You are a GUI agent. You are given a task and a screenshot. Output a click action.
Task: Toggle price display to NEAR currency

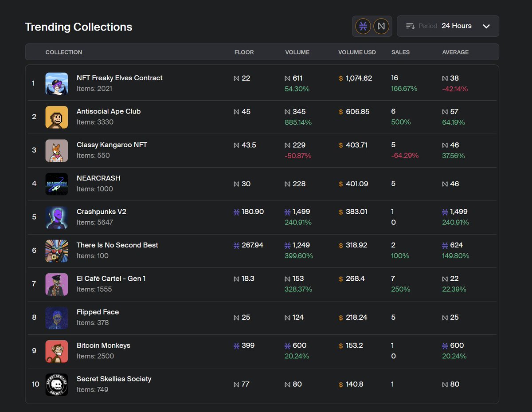[x=381, y=26]
